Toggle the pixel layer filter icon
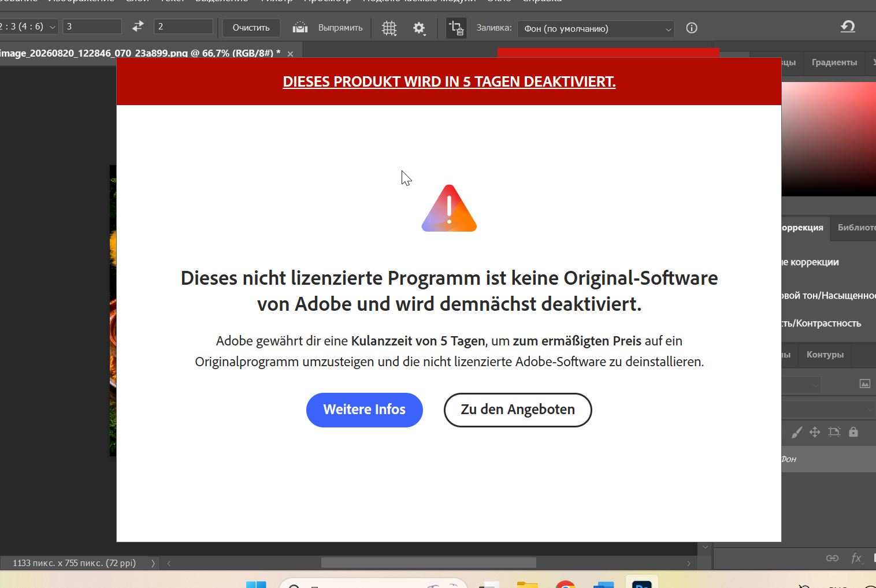The width and height of the screenshot is (876, 588). click(x=865, y=384)
